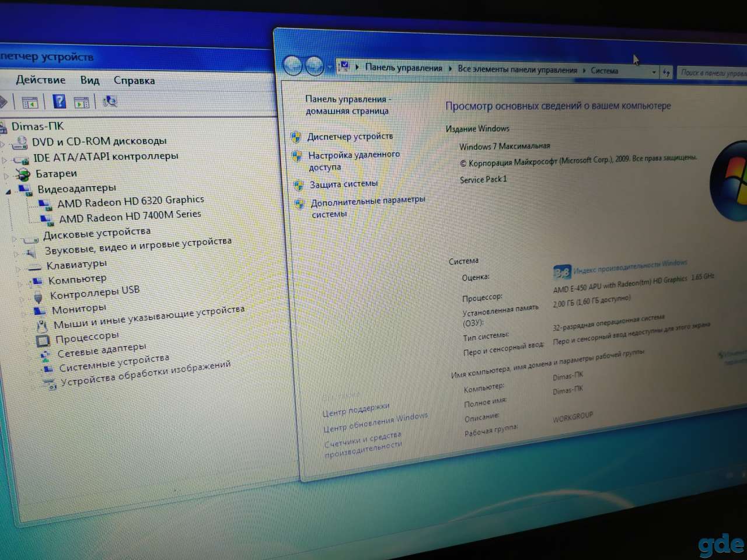Expand the Батареи branch arrow
The image size is (747, 560).
coord(7,175)
